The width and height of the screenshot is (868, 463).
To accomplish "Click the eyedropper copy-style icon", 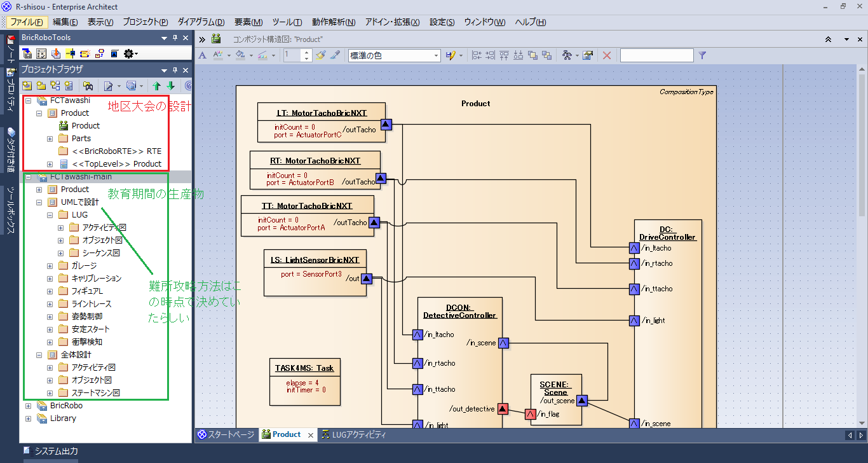I will pyautogui.click(x=336, y=55).
